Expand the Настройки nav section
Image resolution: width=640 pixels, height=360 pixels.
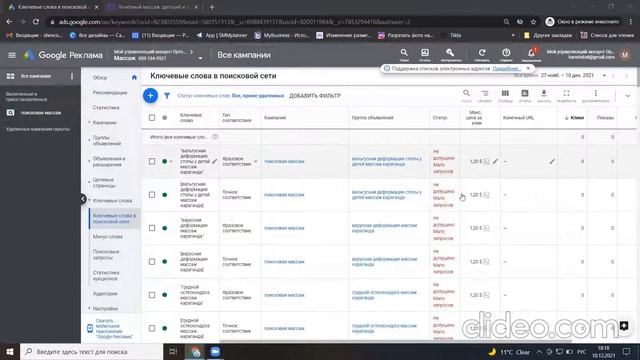pos(89,309)
